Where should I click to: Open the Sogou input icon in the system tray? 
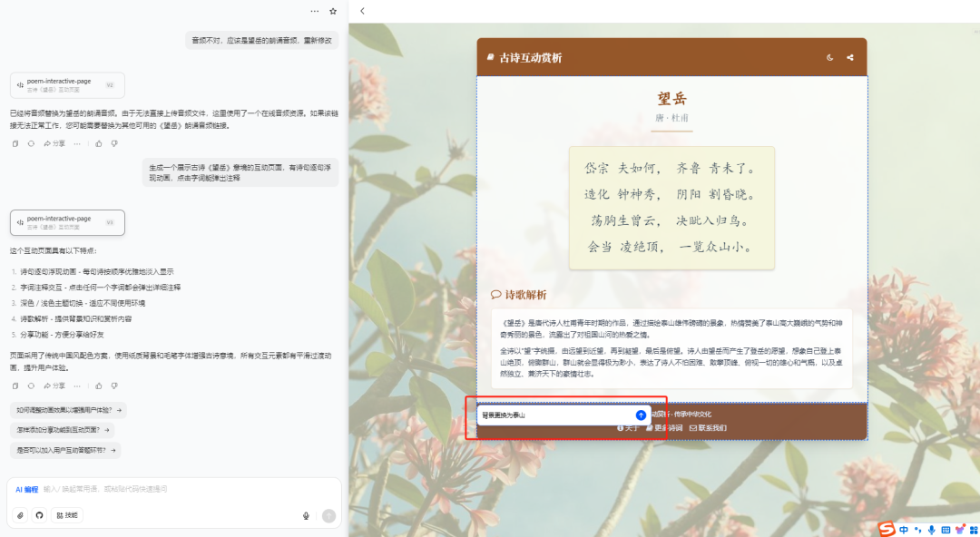coord(886,529)
